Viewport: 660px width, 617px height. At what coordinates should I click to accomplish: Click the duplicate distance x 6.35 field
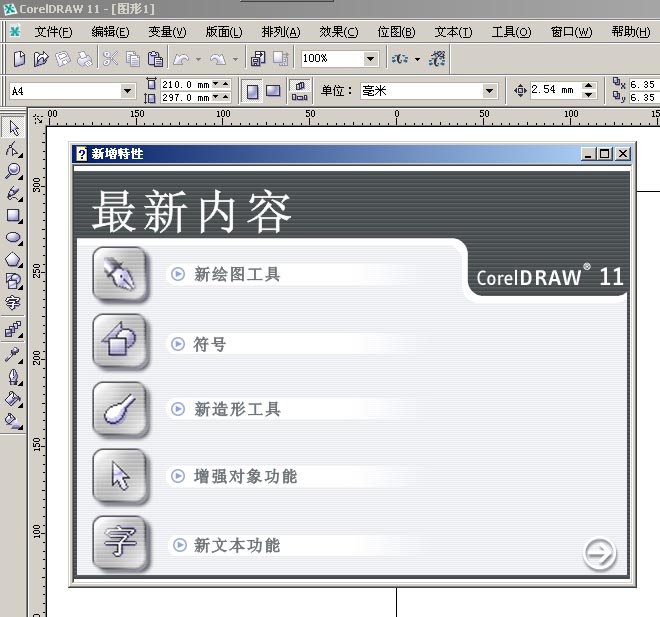pyautogui.click(x=644, y=85)
